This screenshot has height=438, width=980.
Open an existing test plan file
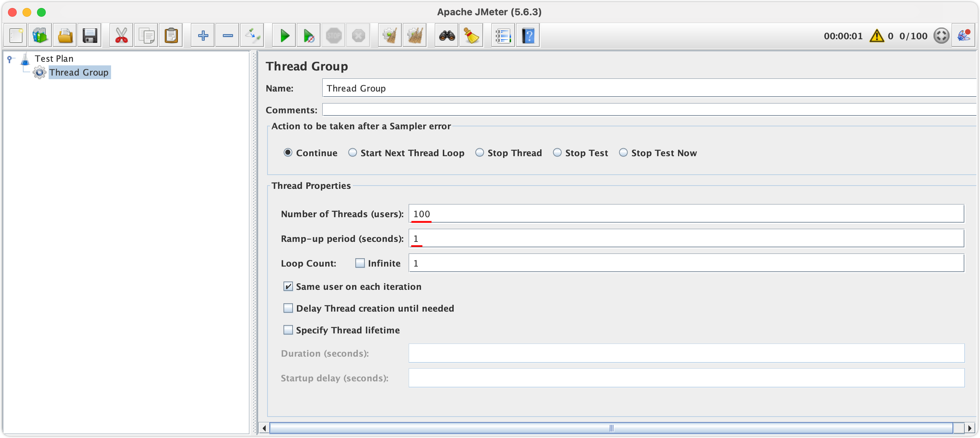(65, 35)
